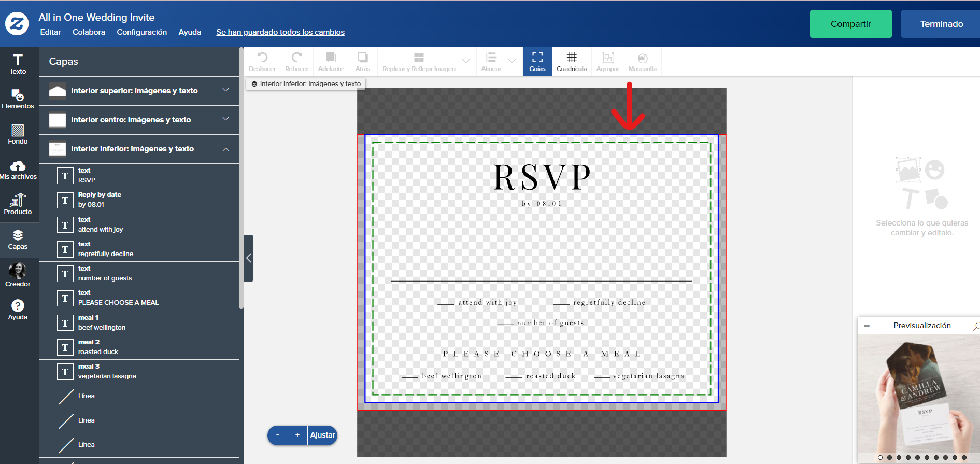Click the Deshacer undo icon
980x464 pixels.
[262, 62]
